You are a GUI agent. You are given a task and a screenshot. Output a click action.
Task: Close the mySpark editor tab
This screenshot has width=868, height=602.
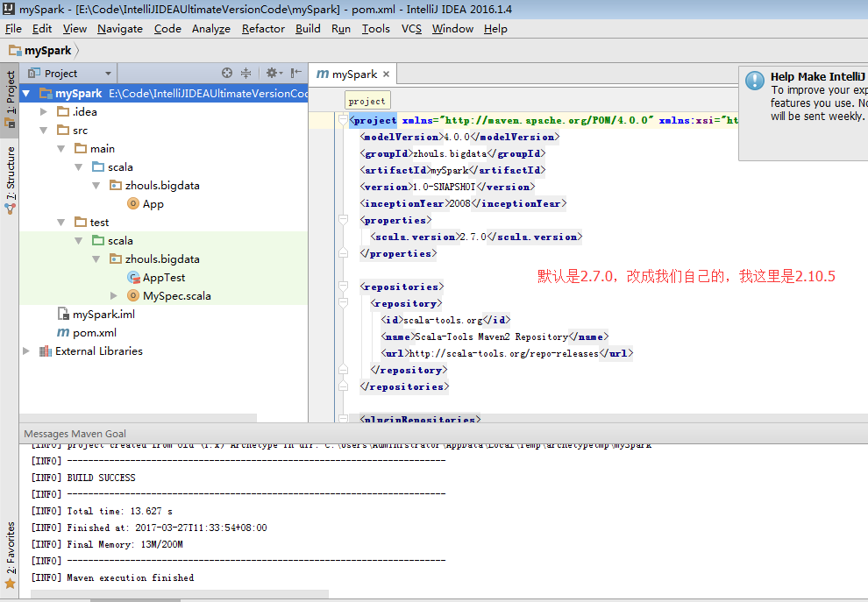coord(386,74)
